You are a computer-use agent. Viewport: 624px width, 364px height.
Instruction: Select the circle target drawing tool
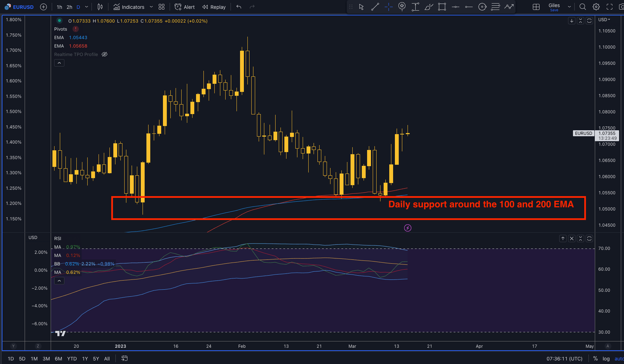(482, 7)
